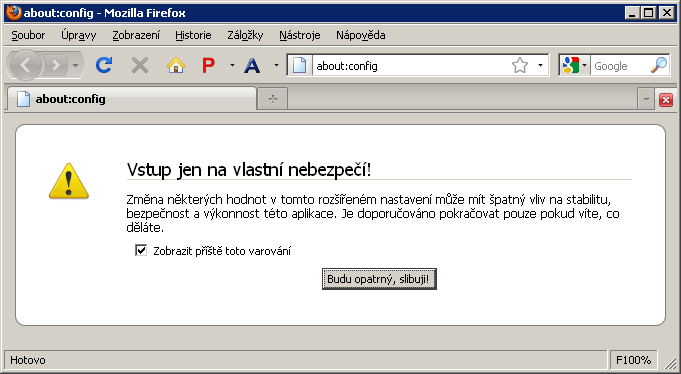Open the Soubor menu
The width and height of the screenshot is (681, 374).
(28, 35)
